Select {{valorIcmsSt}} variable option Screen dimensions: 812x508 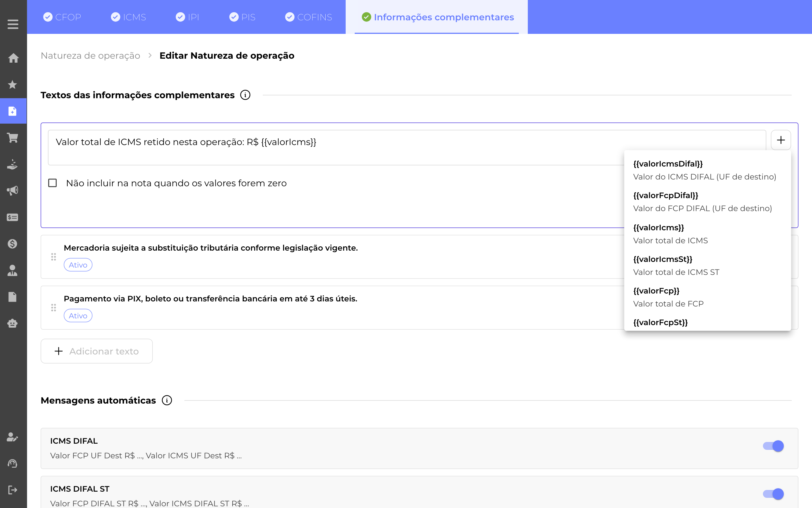(x=707, y=265)
